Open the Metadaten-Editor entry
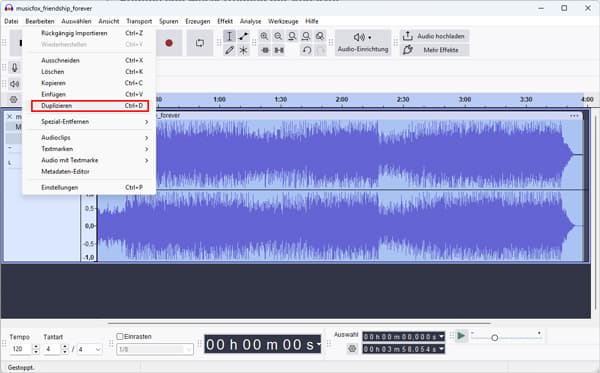The image size is (600, 373). pos(90,171)
